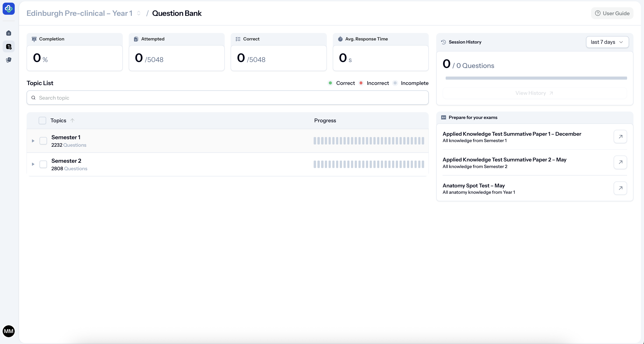Tick the Semester 2 checkbox
This screenshot has height=344, width=644.
point(43,164)
